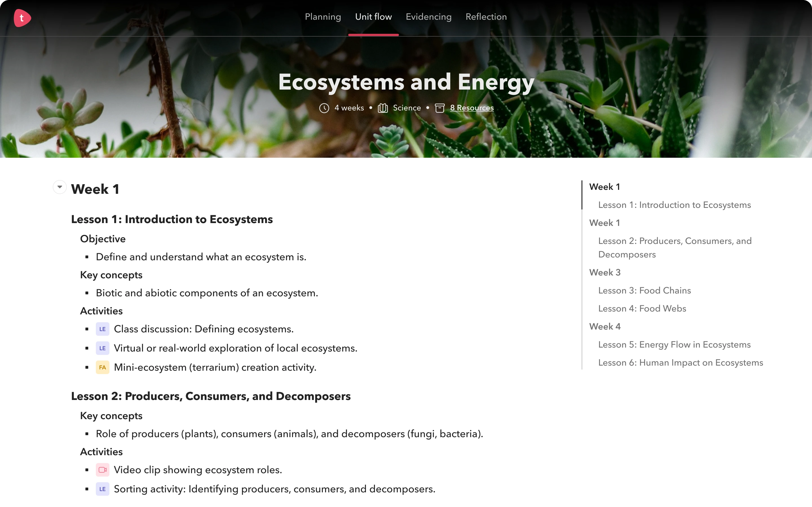Select Lesson 4 Food Webs in sidebar
The image size is (812, 507).
click(x=641, y=308)
